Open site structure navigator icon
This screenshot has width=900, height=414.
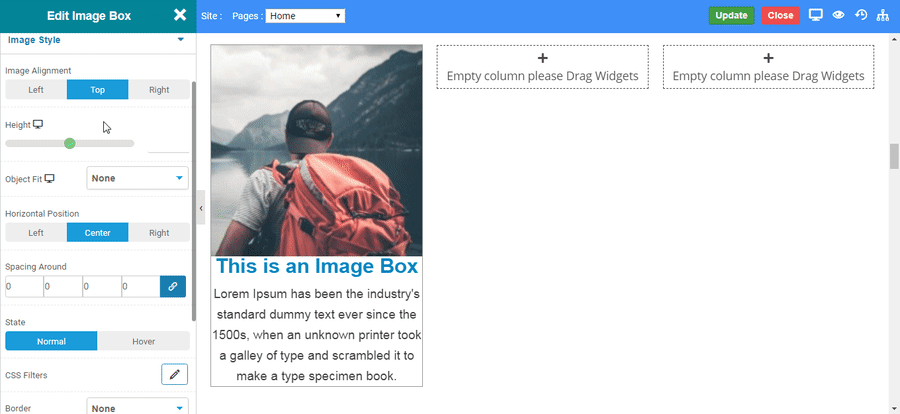[882, 16]
